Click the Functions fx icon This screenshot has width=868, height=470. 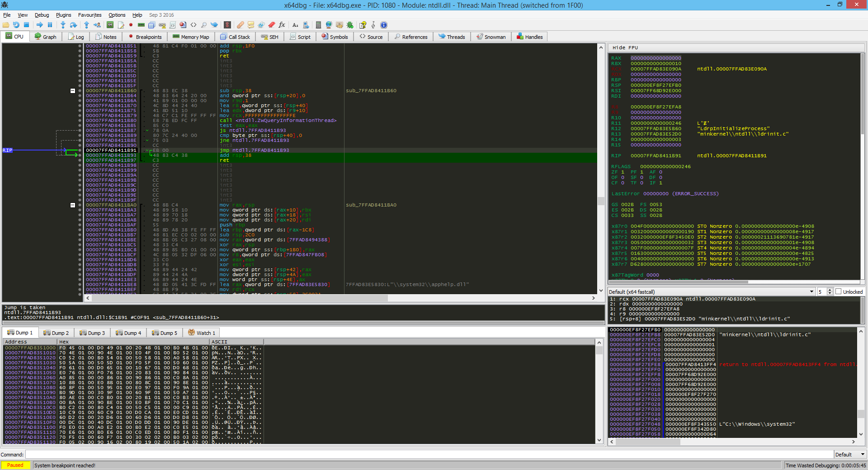pos(282,25)
